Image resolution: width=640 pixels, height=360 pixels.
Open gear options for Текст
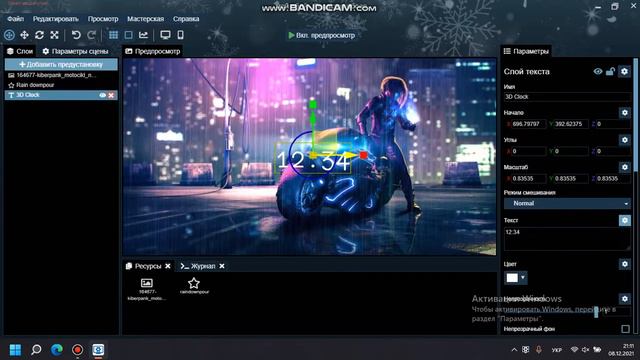[624, 220]
